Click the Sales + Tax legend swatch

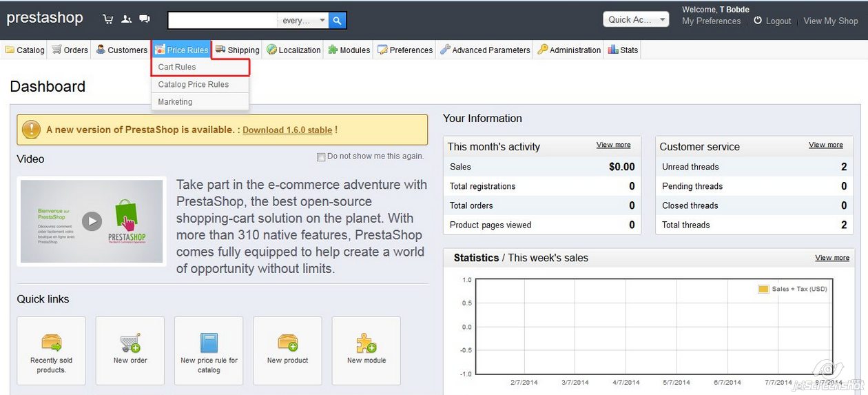(x=763, y=289)
